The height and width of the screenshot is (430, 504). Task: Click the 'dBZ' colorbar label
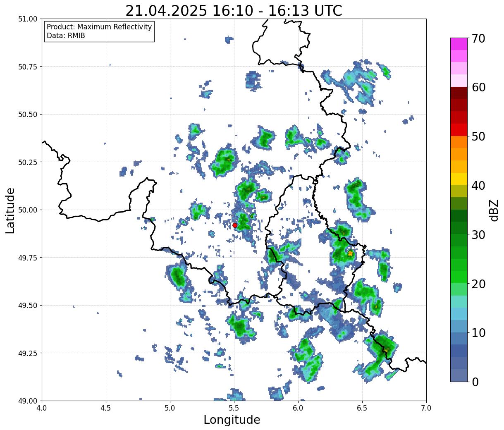(494, 210)
